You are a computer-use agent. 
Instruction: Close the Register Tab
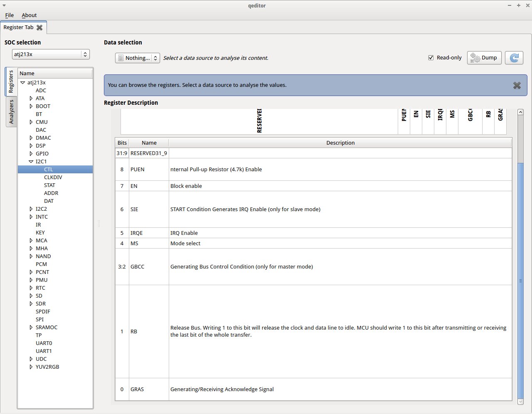click(x=39, y=27)
